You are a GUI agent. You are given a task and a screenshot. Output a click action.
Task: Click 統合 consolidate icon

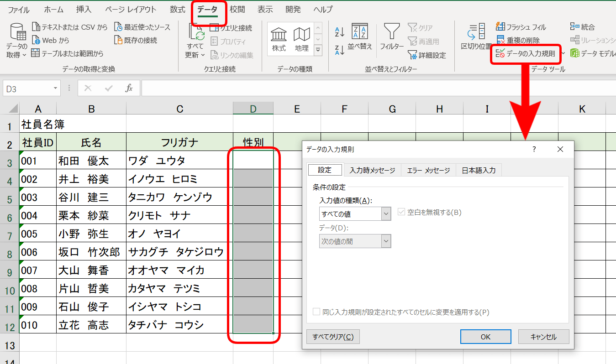click(575, 27)
